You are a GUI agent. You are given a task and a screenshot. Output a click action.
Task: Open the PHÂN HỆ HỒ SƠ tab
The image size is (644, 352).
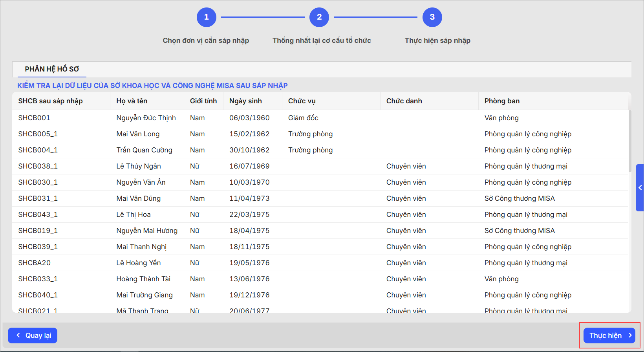point(52,69)
